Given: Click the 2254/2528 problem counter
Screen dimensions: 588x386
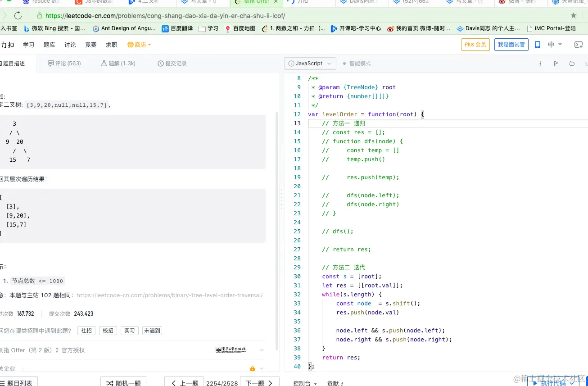Looking at the screenshot, I should (222, 383).
